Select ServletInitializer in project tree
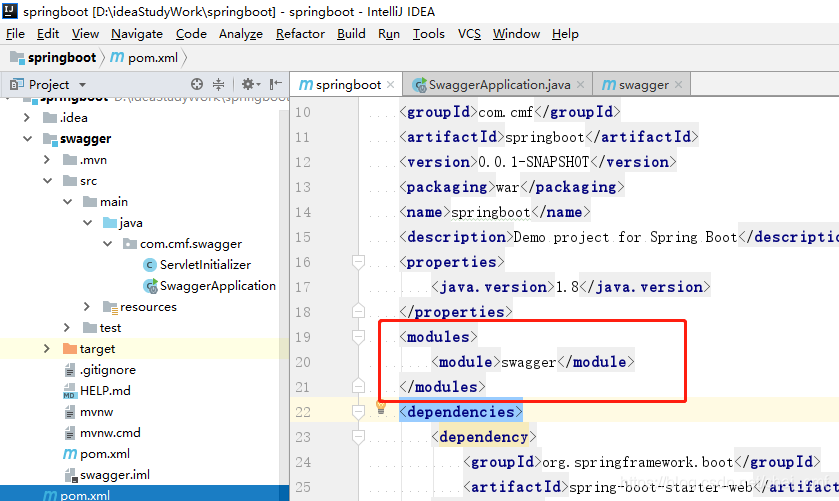Image resolution: width=839 pixels, height=501 pixels. tap(205, 265)
